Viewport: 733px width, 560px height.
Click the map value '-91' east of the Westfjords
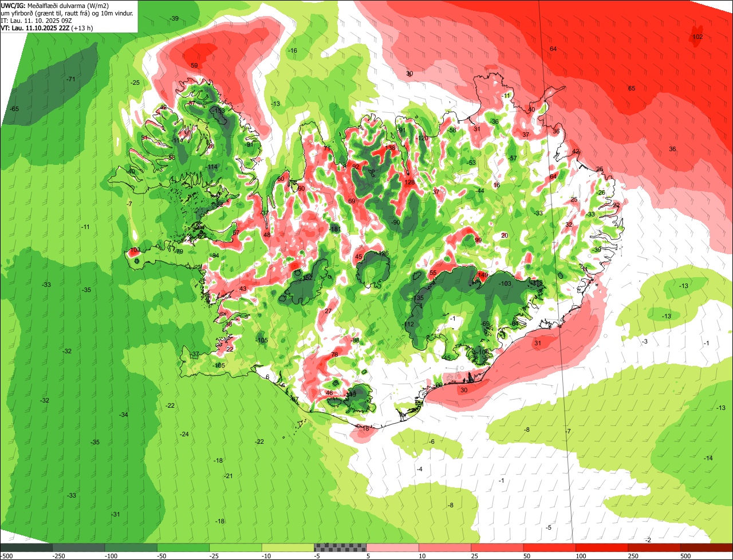(x=249, y=145)
